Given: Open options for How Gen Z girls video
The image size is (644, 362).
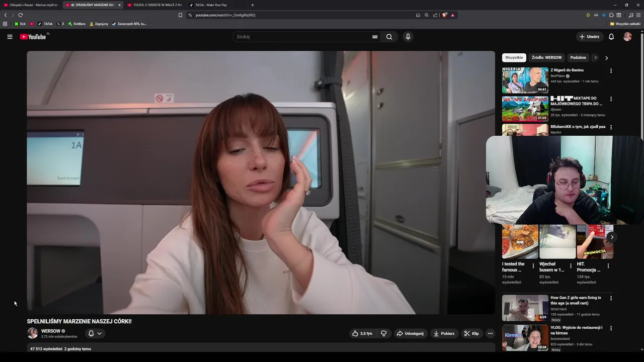Looking at the screenshot, I should (x=611, y=298).
